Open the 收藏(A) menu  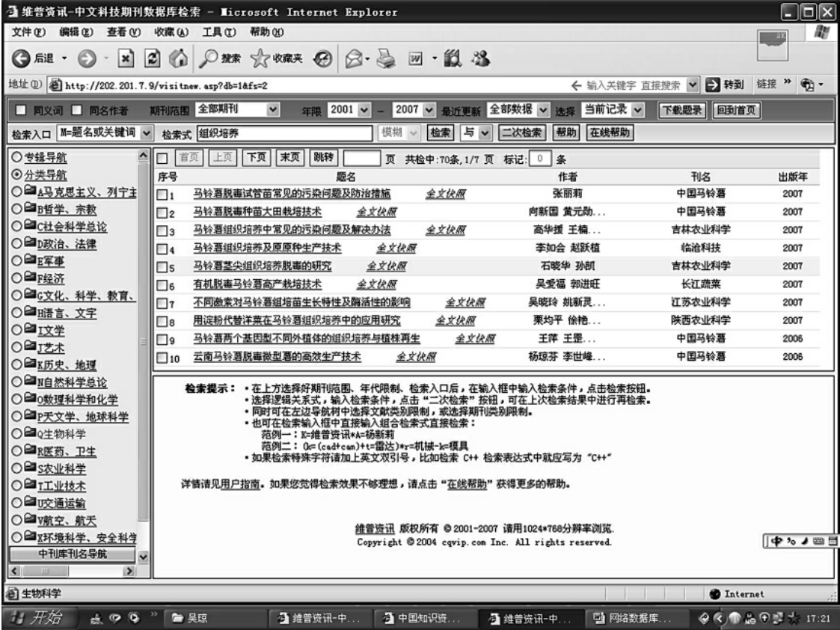point(171,32)
